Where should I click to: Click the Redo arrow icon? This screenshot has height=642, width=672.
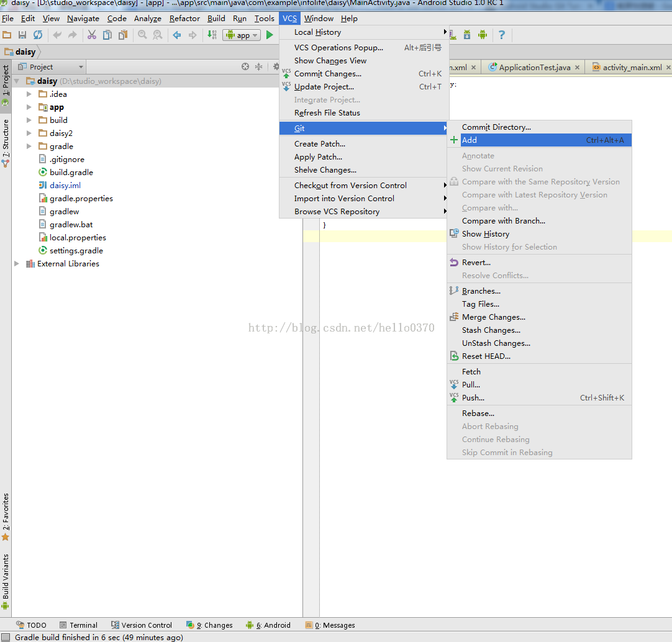[73, 35]
